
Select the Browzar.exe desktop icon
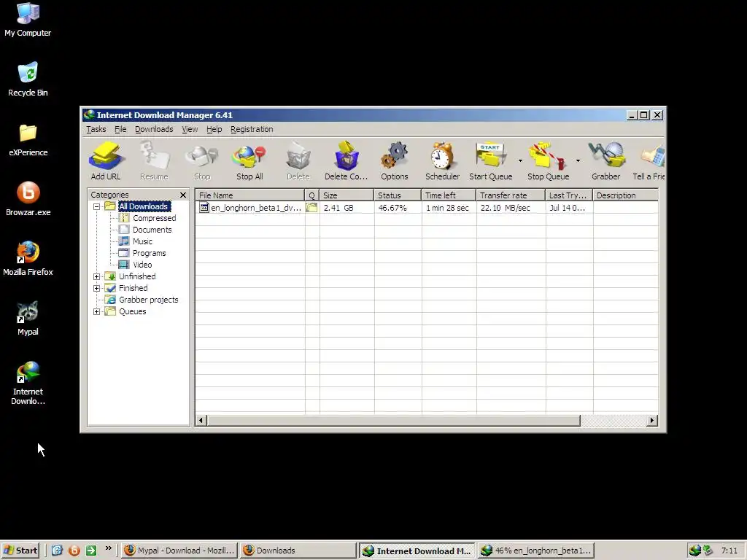pyautogui.click(x=28, y=199)
